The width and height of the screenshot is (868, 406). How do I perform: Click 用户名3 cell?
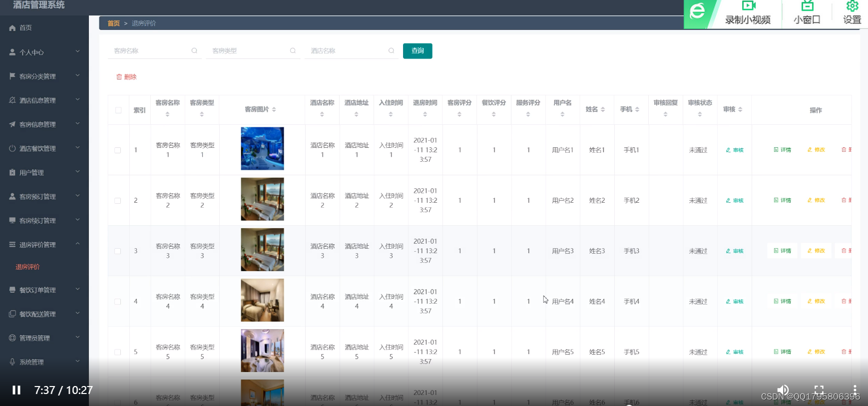pos(563,251)
